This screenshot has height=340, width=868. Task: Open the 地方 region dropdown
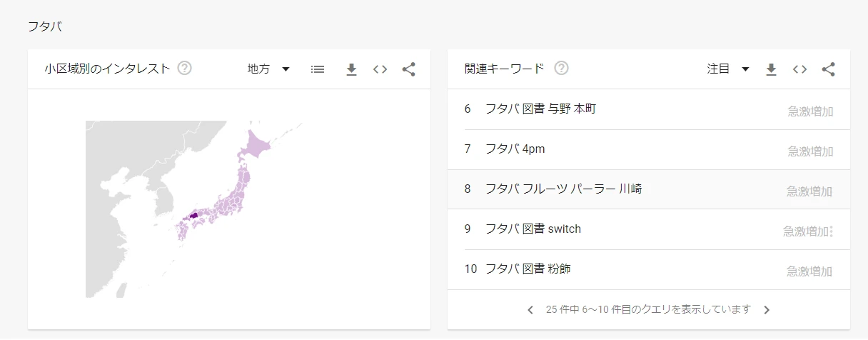click(x=268, y=69)
